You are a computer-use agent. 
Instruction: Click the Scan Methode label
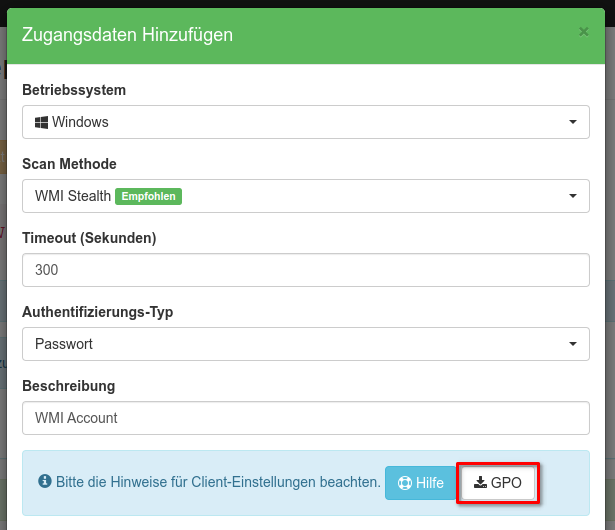pos(69,164)
